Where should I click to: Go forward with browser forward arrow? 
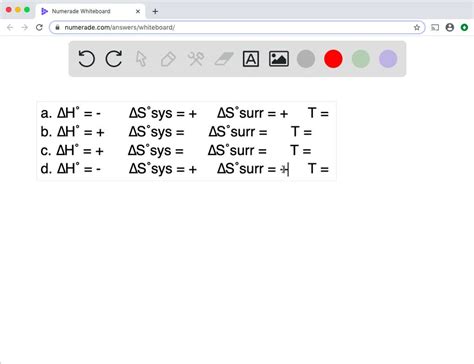pyautogui.click(x=25, y=27)
